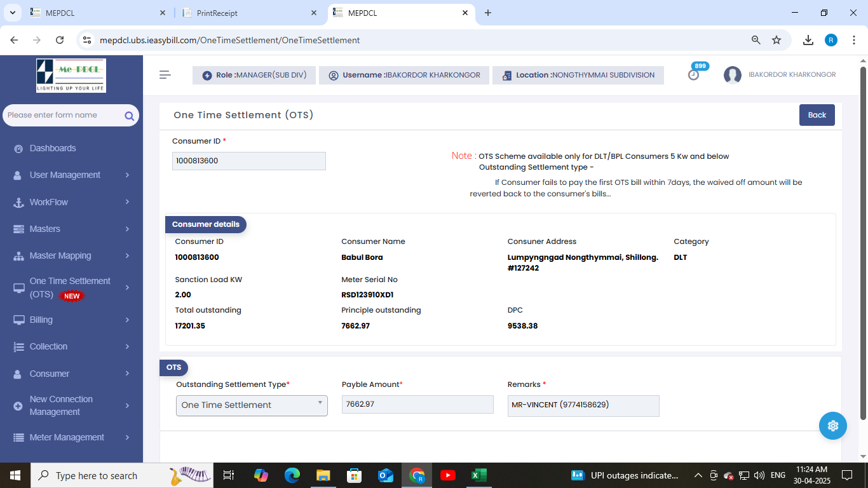Open Chrome three-dot menu

853,40
